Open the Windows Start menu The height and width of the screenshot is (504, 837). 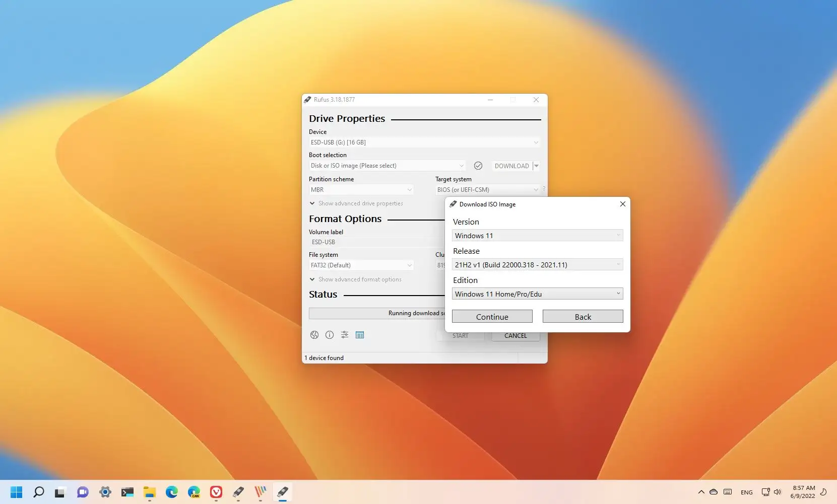pyautogui.click(x=17, y=492)
